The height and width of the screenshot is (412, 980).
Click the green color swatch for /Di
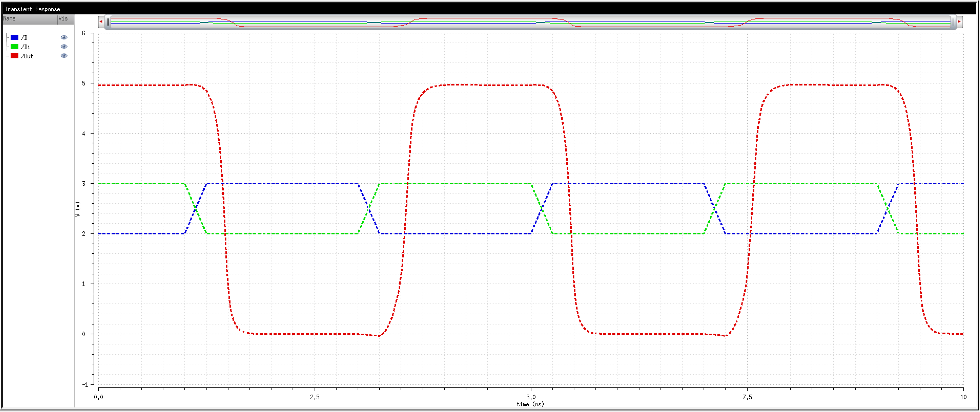14,46
